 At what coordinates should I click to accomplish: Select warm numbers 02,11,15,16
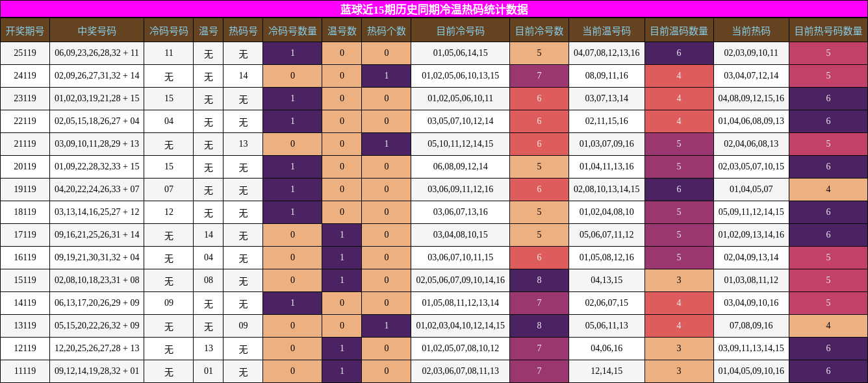[607, 121]
